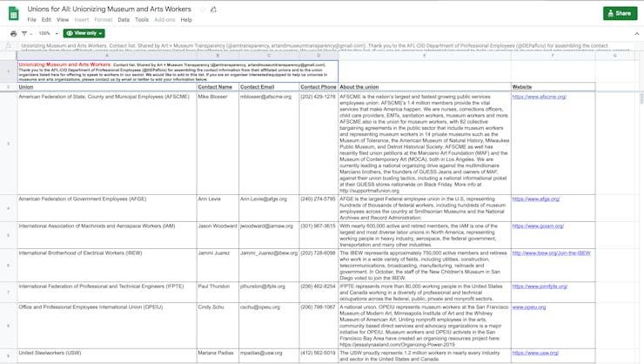
Task: Hide the menus with the collapse arrow
Action: pos(636,34)
